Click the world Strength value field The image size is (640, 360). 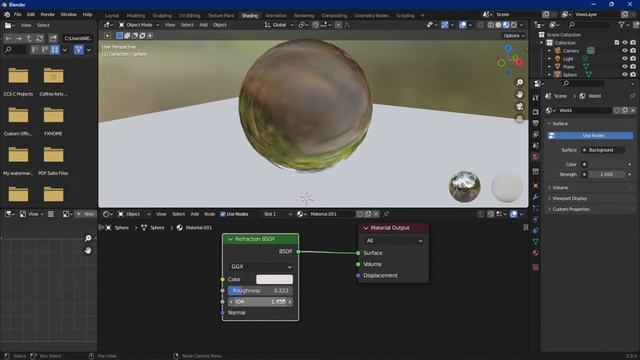click(607, 174)
